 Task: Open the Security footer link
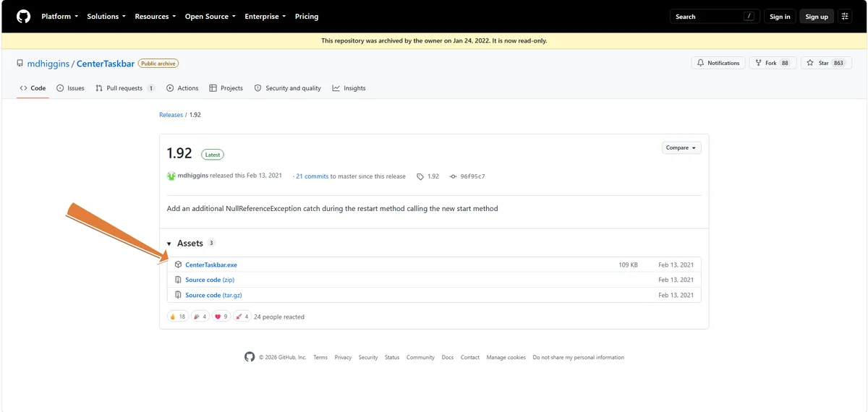point(368,357)
